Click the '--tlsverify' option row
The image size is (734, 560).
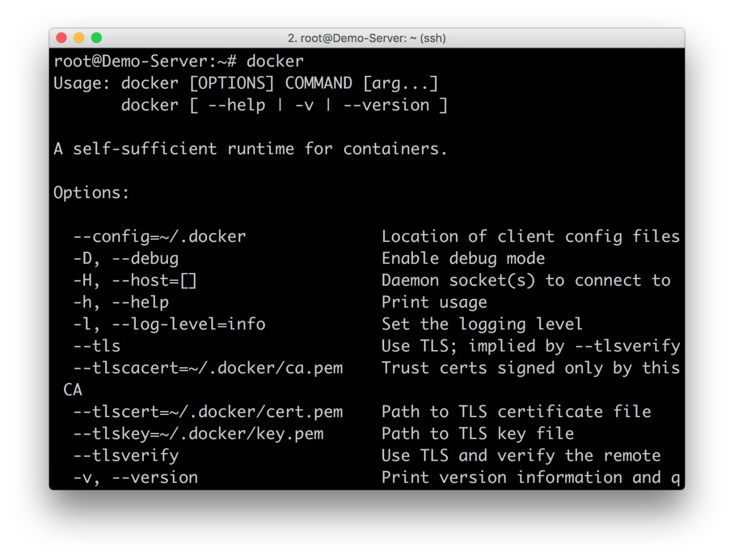click(126, 456)
